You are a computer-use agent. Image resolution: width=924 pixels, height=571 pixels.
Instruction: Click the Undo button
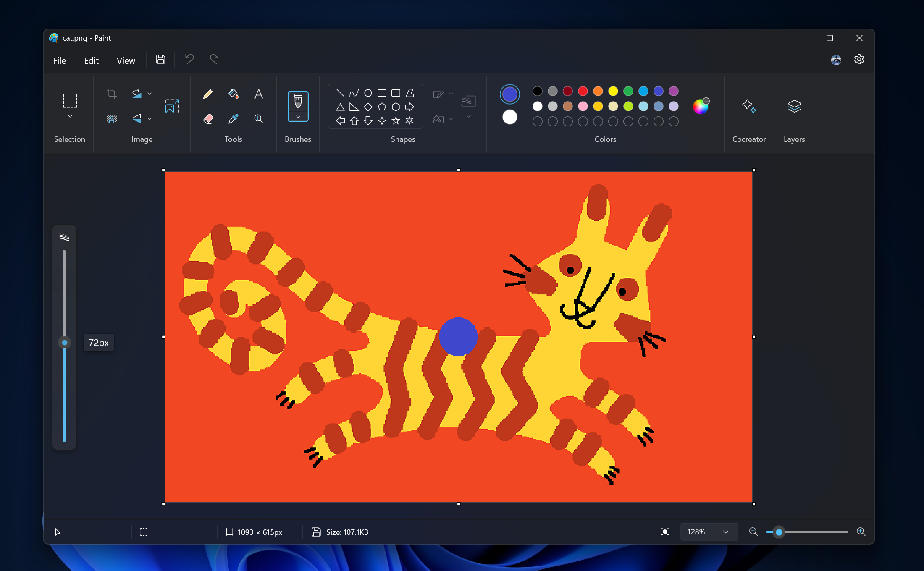(189, 60)
